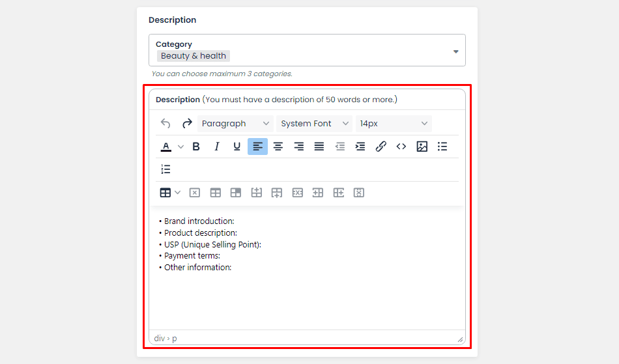
Task: Click the editor resize handle
Action: click(460, 339)
